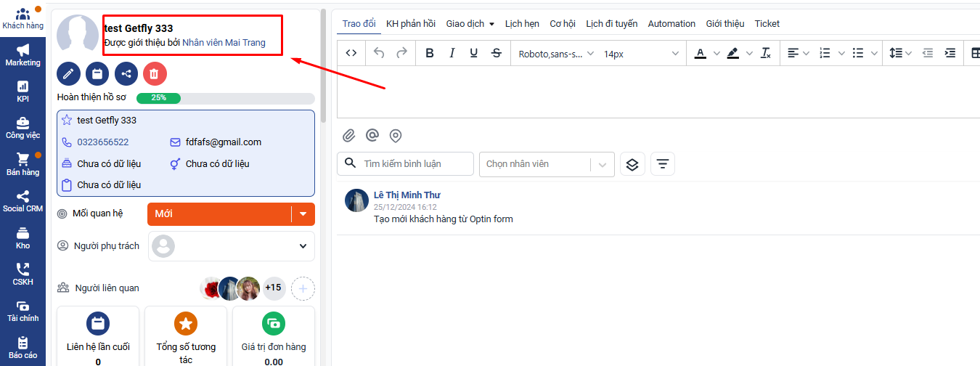
Task: Click the share customer icon
Action: tap(126, 73)
